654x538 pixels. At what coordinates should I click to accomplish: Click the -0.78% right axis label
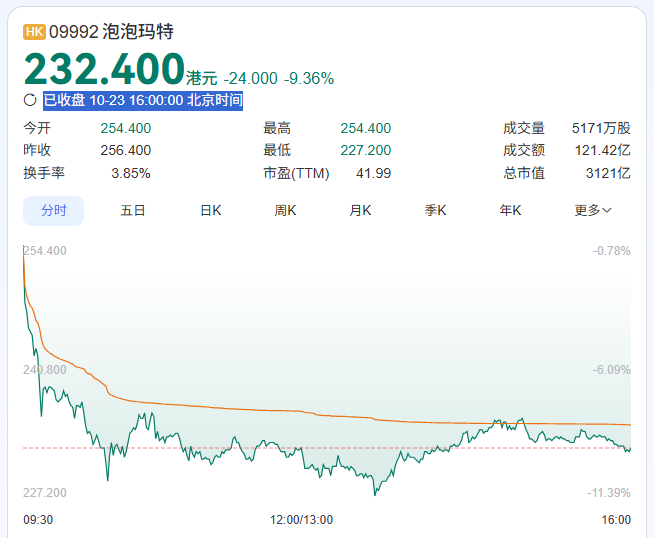pos(611,251)
